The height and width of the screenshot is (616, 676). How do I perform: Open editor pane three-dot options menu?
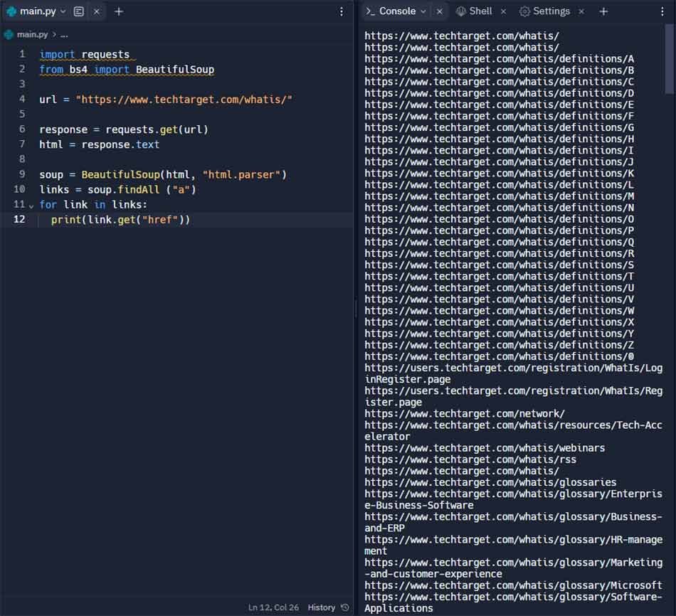342,11
